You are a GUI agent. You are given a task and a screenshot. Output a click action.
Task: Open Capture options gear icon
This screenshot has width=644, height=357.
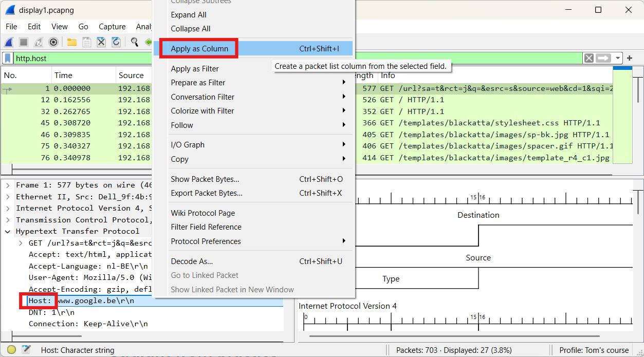[53, 42]
